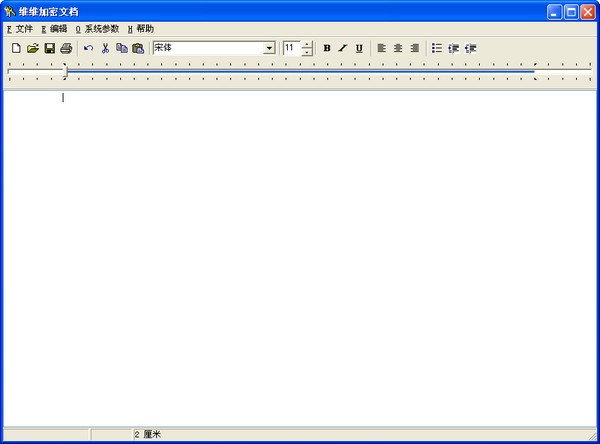Cut selection with the scissors icon
The image size is (600, 444).
pyautogui.click(x=105, y=48)
